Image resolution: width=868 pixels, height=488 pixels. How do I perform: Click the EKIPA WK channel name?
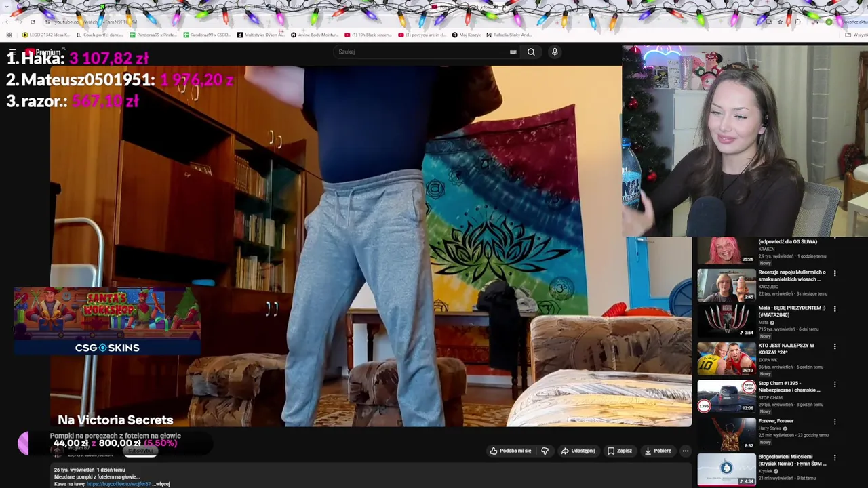(x=768, y=360)
